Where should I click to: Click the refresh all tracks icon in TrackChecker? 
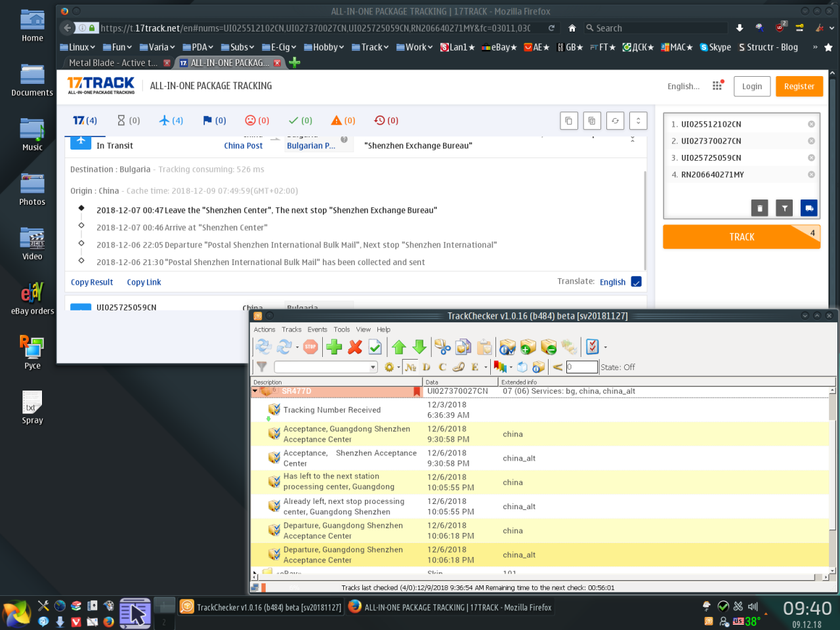(x=263, y=346)
